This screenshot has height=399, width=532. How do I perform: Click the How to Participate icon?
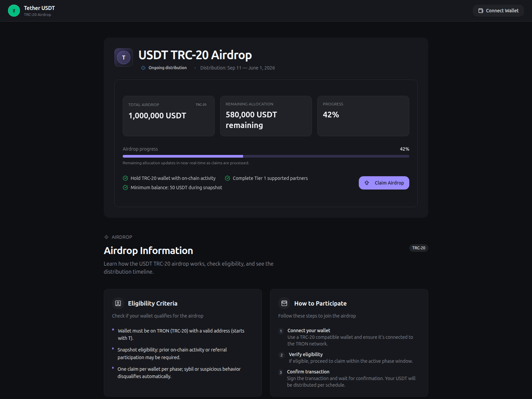pos(284,303)
